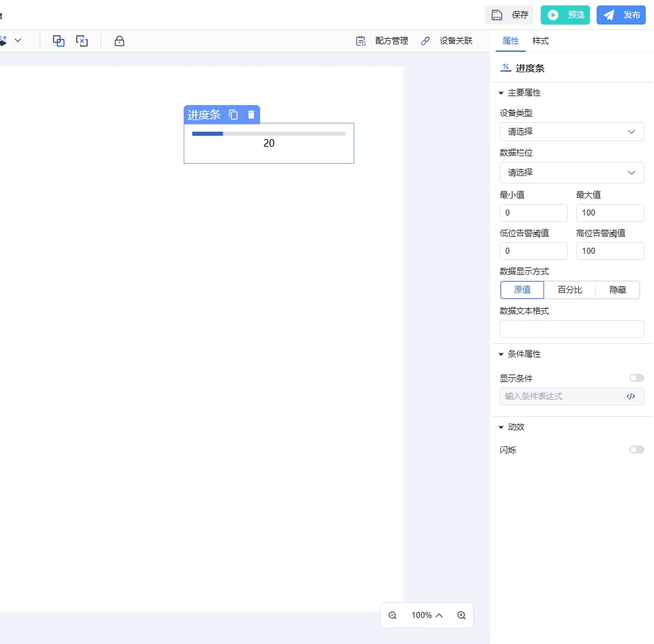Select 百分比 data display mode
Screen dimensions: 654x644
coord(570,290)
